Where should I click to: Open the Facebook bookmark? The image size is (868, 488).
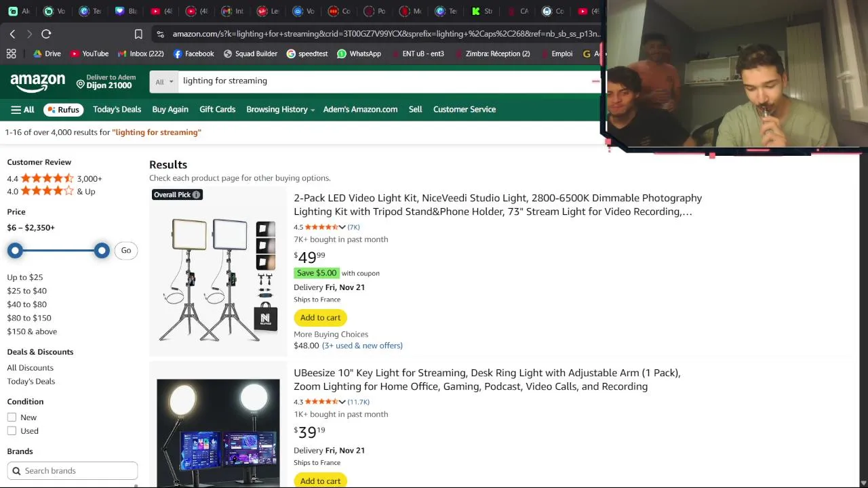click(193, 54)
